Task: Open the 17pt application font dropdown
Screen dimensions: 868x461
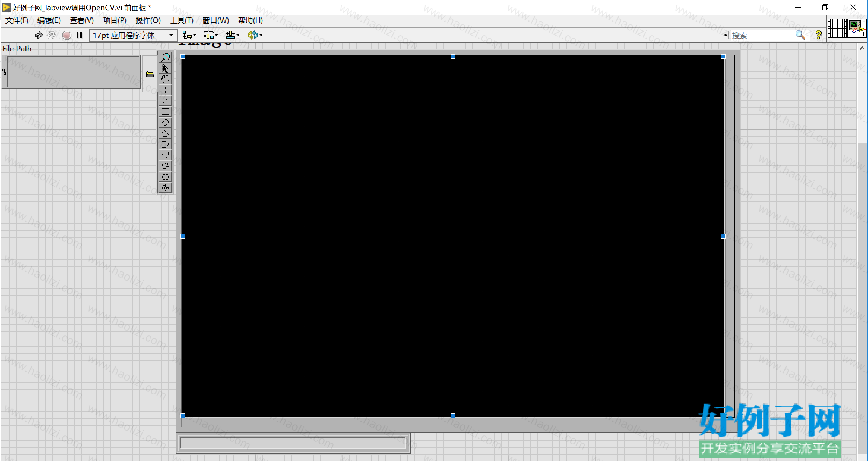Action: point(133,35)
